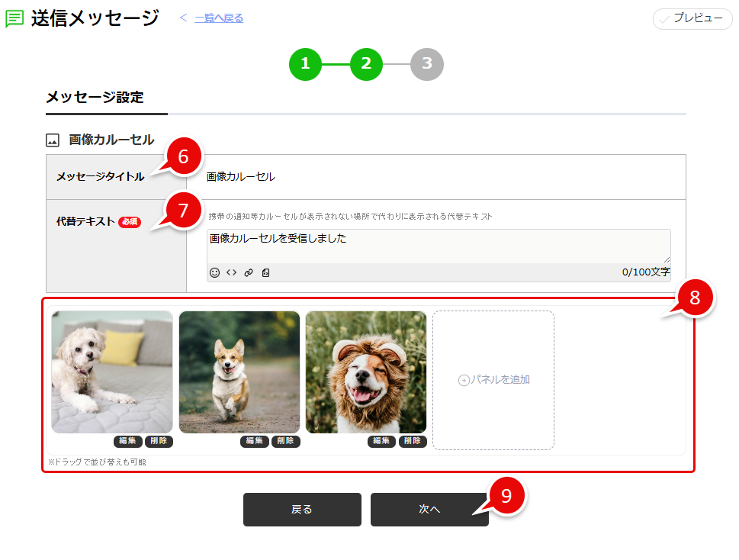Click inside the 代替テキスト text field
This screenshot has width=739, height=560.
(439, 246)
